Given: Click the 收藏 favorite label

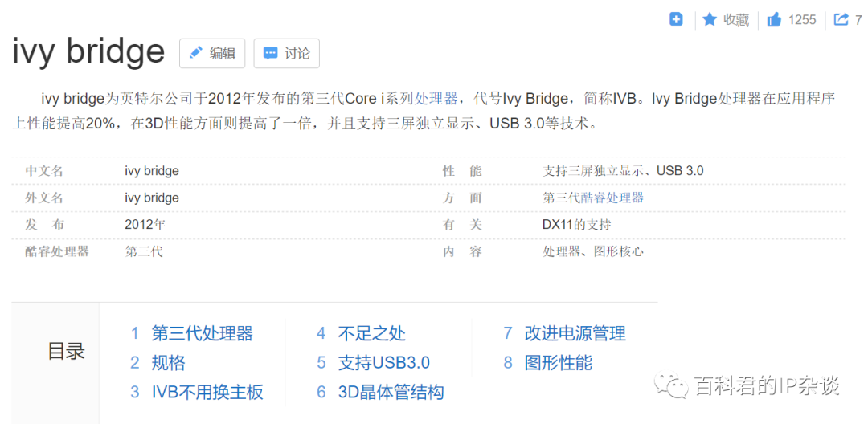Looking at the screenshot, I should [x=736, y=20].
